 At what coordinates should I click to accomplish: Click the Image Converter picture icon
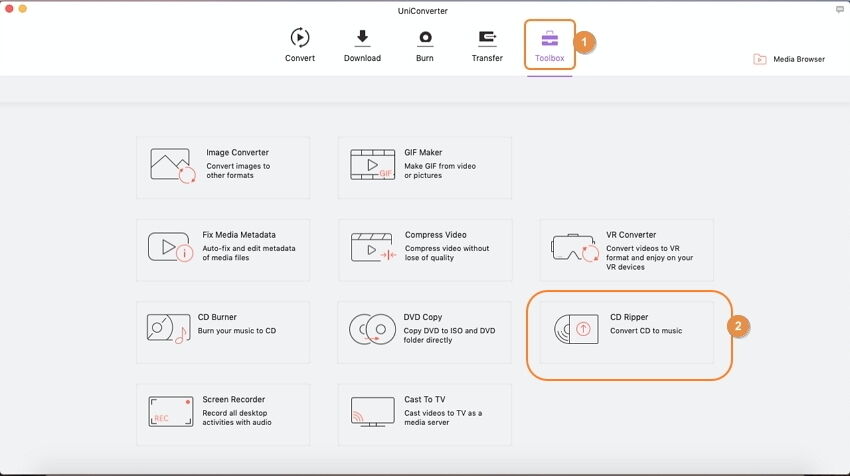pos(172,165)
